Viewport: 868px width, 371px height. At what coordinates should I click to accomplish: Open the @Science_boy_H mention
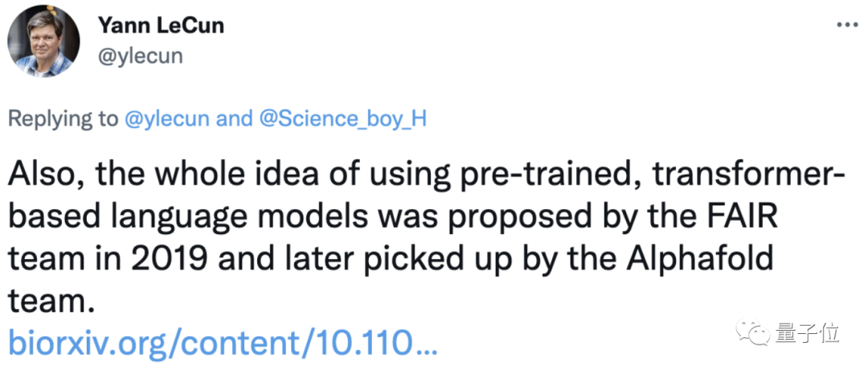342,119
